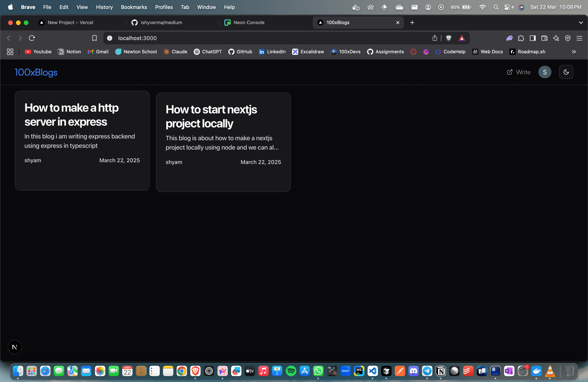Open the Brave Wallet icon

point(544,38)
